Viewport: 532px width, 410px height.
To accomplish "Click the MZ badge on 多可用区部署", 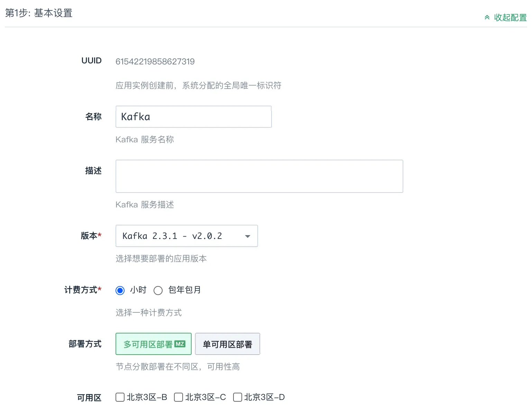I will click(x=180, y=344).
